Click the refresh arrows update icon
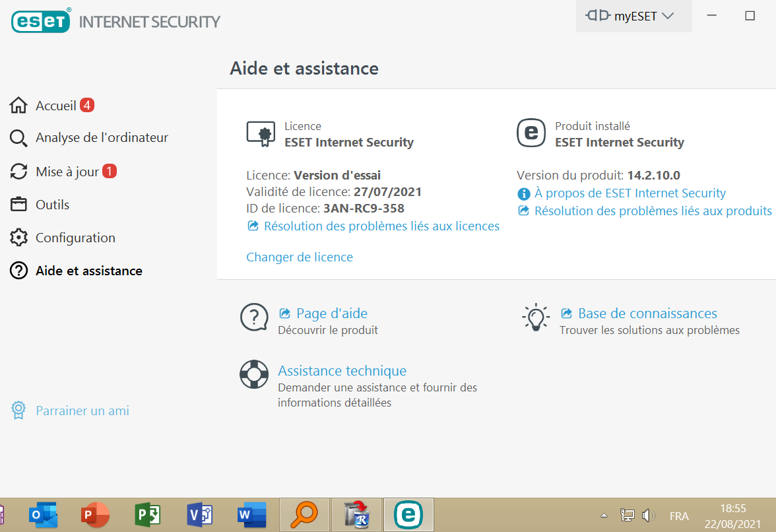The height and width of the screenshot is (532, 776). pos(18,171)
